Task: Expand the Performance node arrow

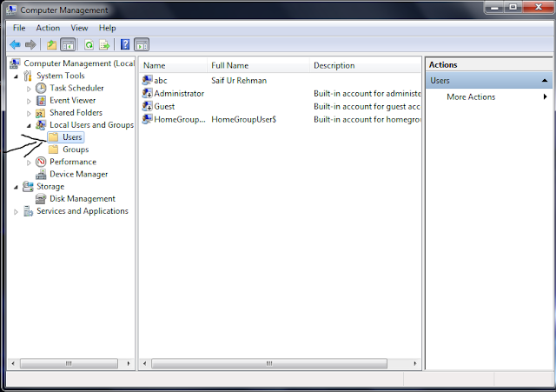Action: point(29,163)
